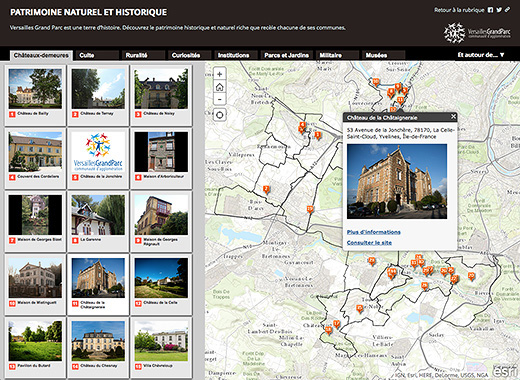Close the Château de la Châtaigneraie popup
Viewport: 520px width, 380px height.
[453, 117]
